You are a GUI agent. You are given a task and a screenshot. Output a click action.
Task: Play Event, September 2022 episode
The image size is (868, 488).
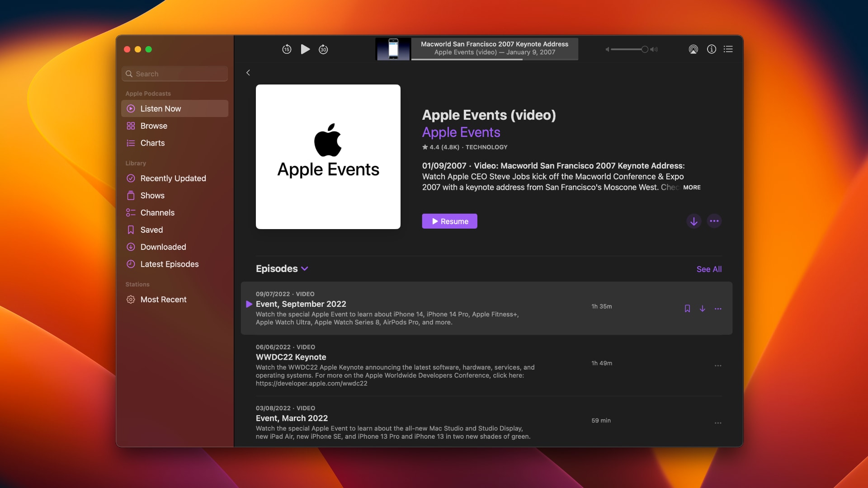249,304
